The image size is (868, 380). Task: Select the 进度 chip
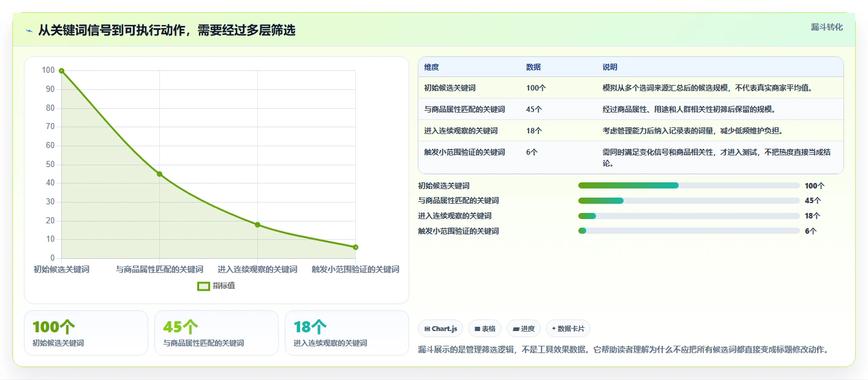[x=524, y=329]
